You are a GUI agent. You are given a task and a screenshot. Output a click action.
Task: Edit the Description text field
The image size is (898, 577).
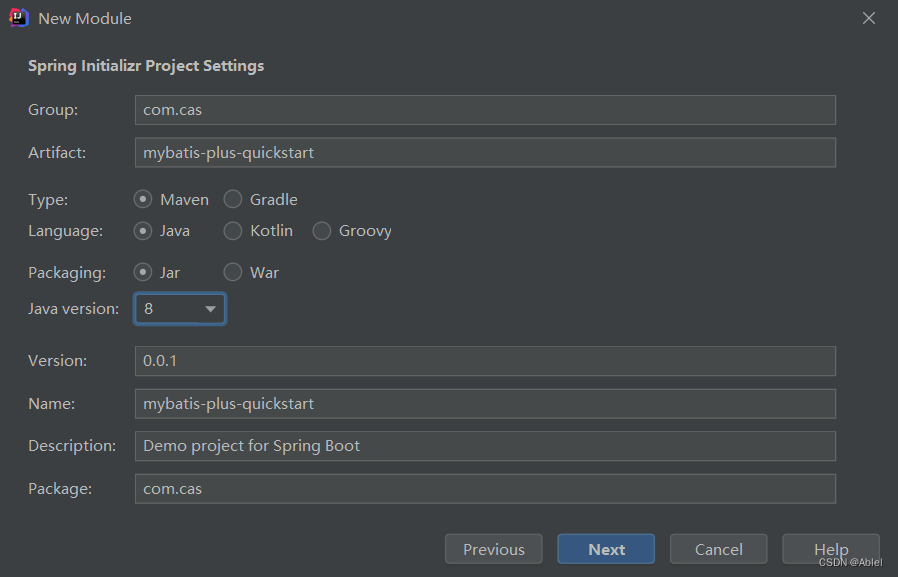pos(485,446)
